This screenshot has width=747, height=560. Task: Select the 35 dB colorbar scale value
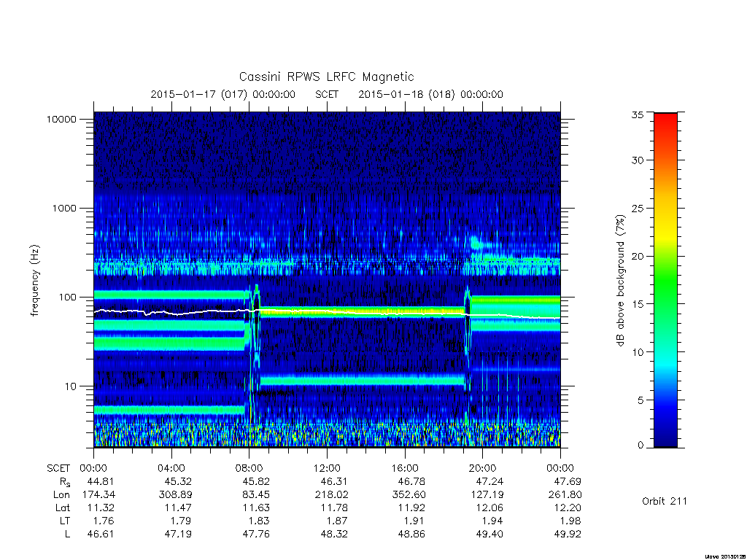click(637, 114)
